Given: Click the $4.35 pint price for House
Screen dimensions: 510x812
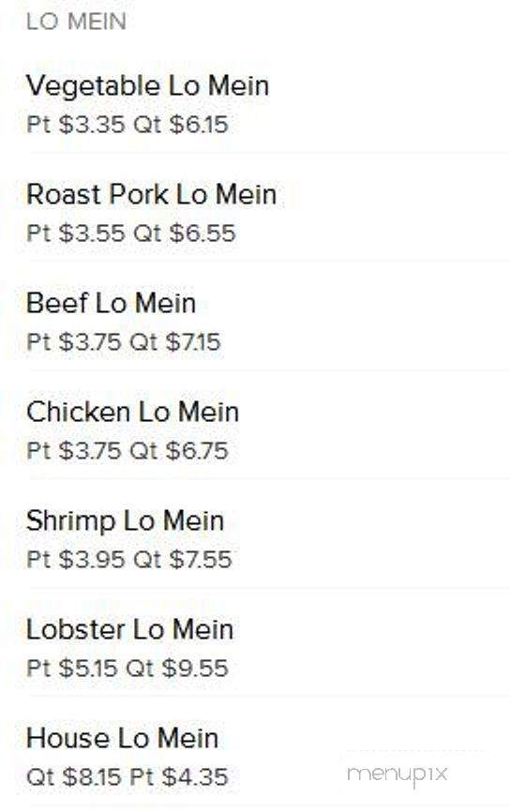Looking at the screenshot, I should [195, 776].
